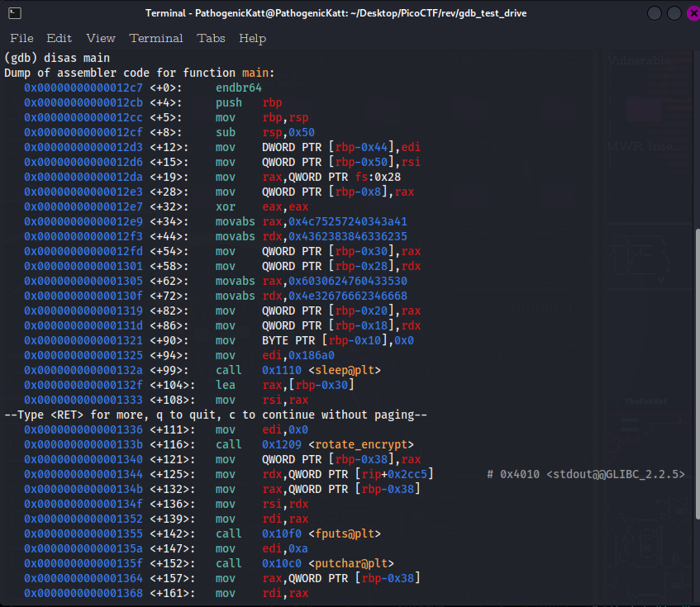Click the maximize window circle
Image resolution: width=700 pixels, height=607 pixels.
coord(674,13)
